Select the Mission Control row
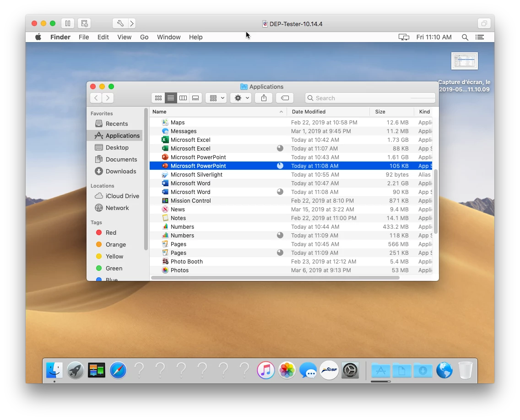Image resolution: width=520 pixels, height=420 pixels. coord(291,200)
